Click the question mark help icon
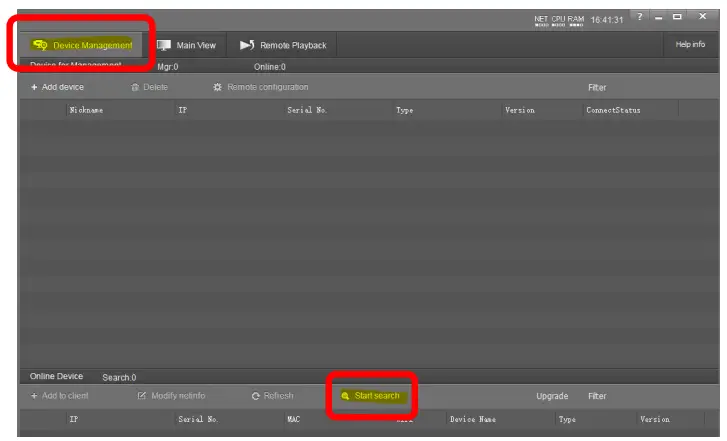 640,17
